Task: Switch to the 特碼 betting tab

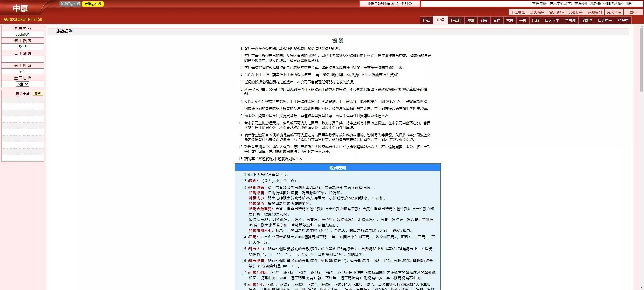Action: click(426, 20)
